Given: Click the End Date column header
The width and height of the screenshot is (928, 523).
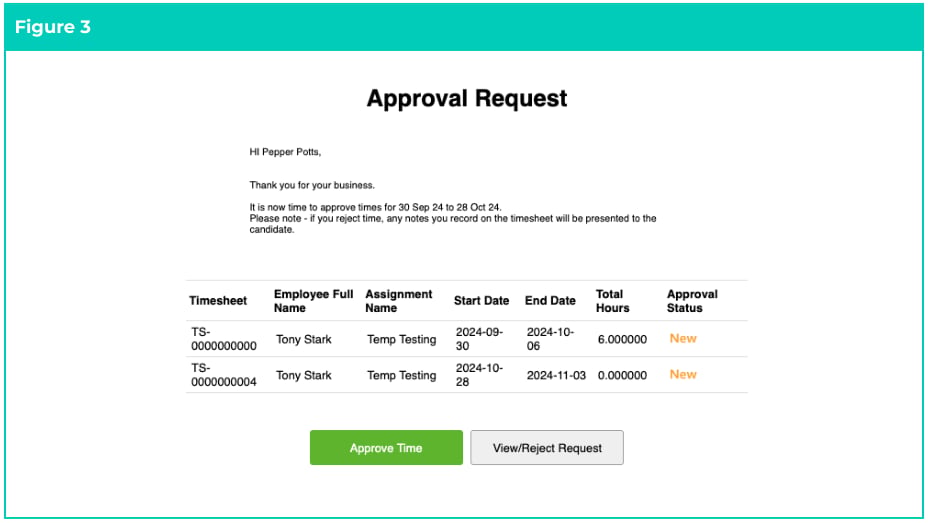Looking at the screenshot, I should [x=550, y=301].
